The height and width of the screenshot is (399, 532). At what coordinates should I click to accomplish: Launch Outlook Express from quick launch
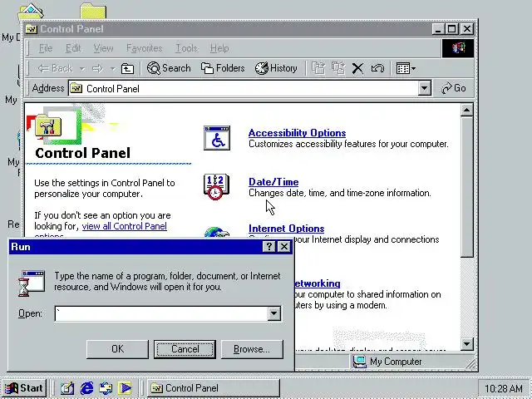coord(106,388)
